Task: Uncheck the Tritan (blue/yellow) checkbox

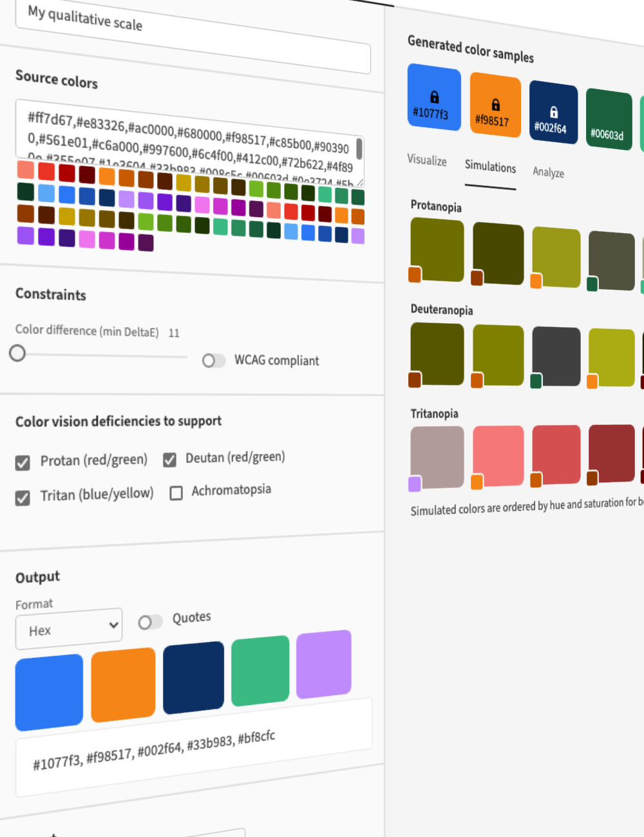Action: coord(23,498)
